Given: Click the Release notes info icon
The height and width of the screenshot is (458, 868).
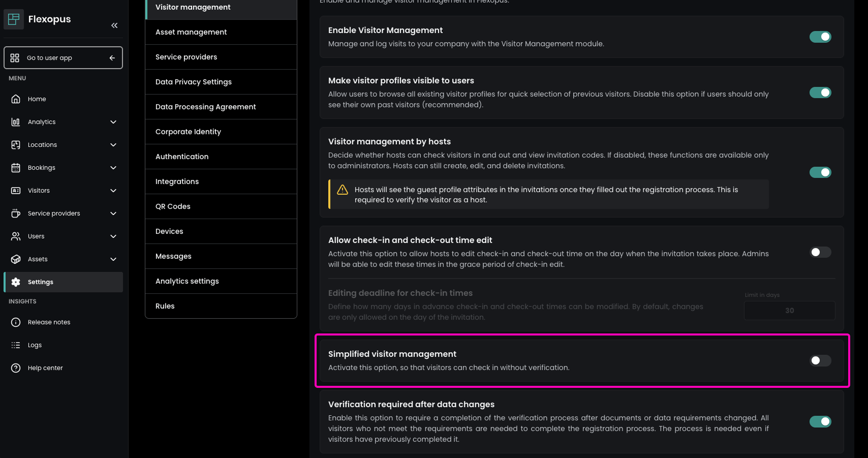Looking at the screenshot, I should 16,322.
